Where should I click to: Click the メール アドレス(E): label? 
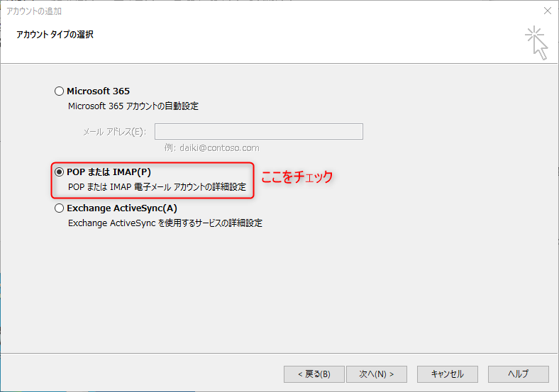114,133
